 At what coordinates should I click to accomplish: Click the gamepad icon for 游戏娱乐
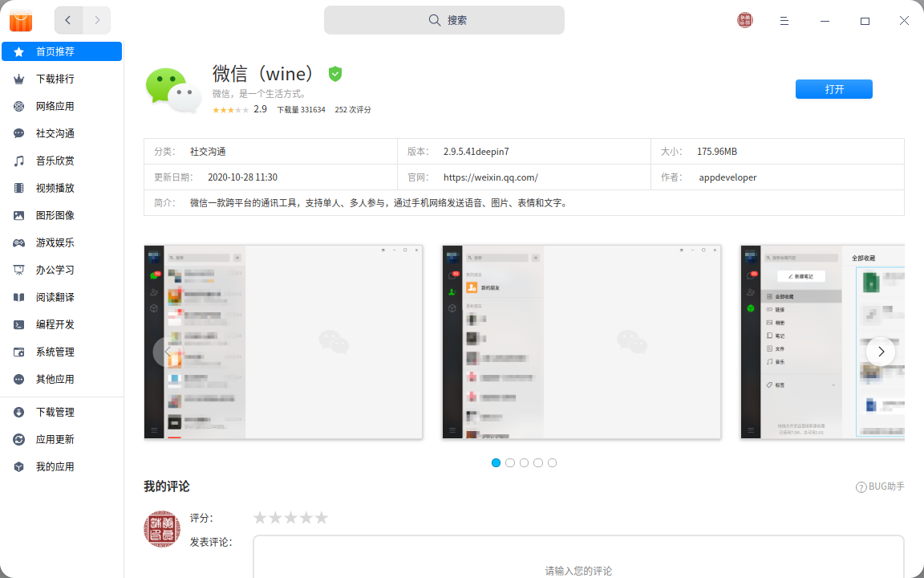click(x=19, y=242)
